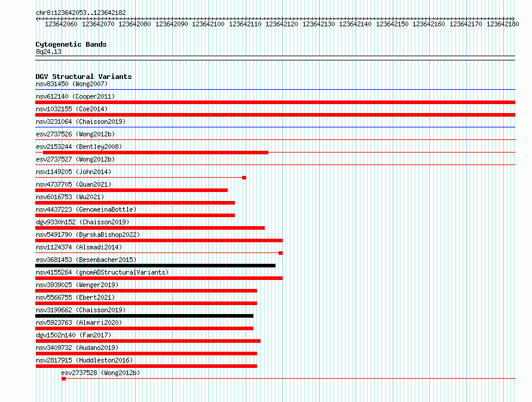Click the thin blue line of nsv831450
The width and height of the screenshot is (532, 402).
pos(275,90)
